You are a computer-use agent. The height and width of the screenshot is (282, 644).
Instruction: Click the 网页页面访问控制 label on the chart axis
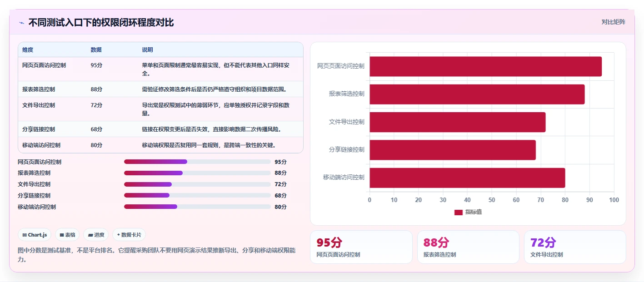click(341, 66)
